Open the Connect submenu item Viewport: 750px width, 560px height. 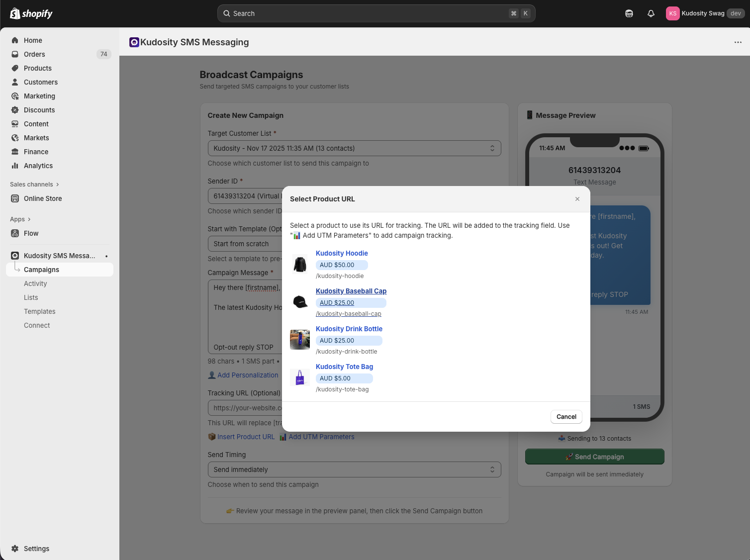coord(37,325)
